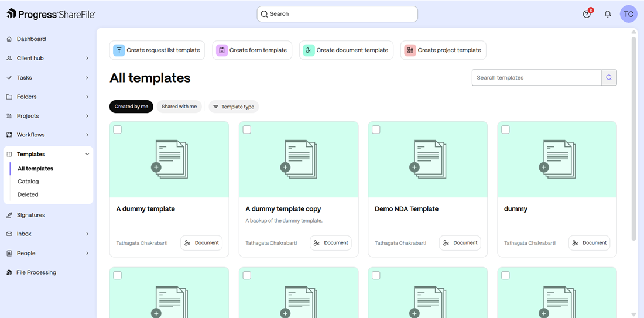The image size is (644, 318).
Task: Click Create project template button
Action: (x=444, y=50)
